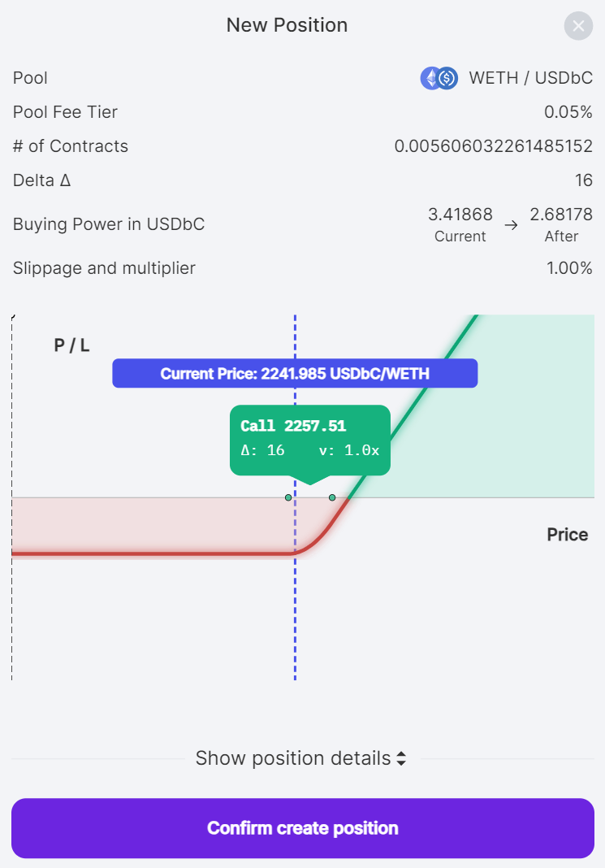The height and width of the screenshot is (868, 605).
Task: Click the left green dot on chart
Action: pos(288,497)
